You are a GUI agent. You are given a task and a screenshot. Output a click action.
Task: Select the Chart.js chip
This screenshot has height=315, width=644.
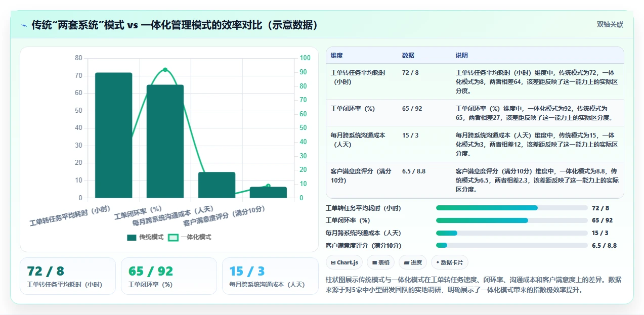[344, 262]
